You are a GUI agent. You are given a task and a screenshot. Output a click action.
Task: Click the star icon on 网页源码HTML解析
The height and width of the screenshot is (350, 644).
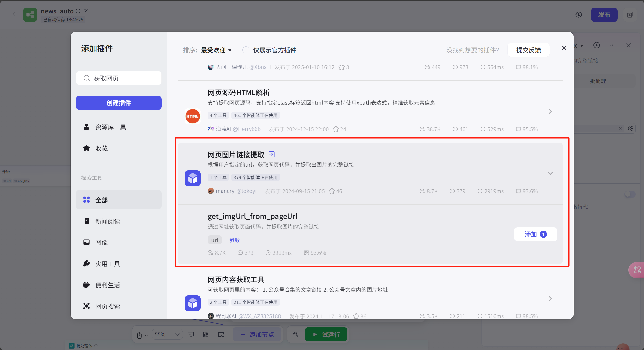point(336,129)
